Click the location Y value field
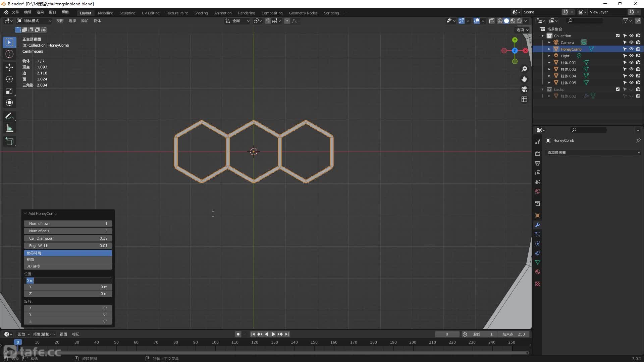Screen dimensions: 644x362 click(68, 287)
